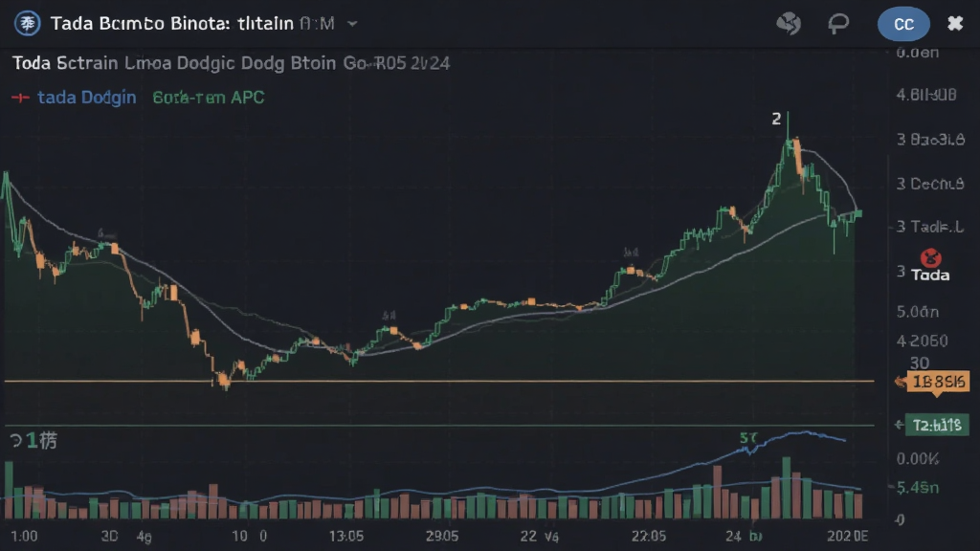980x551 pixels.
Task: Click the "5.4$n" volume axis value
Action: [918, 487]
